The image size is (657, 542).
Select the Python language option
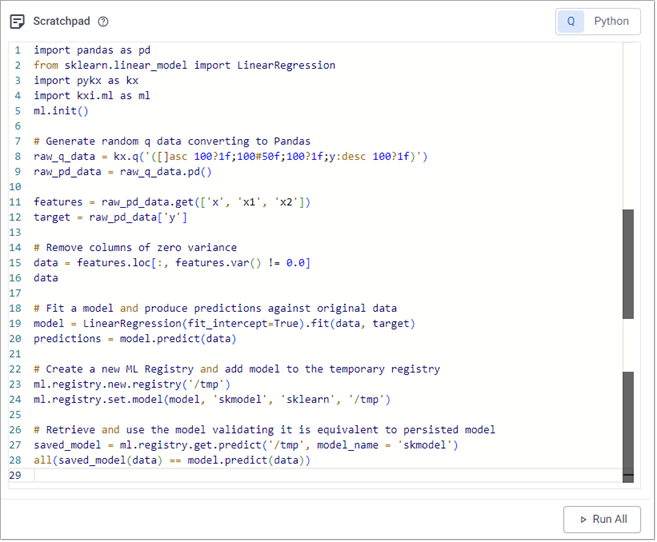611,21
